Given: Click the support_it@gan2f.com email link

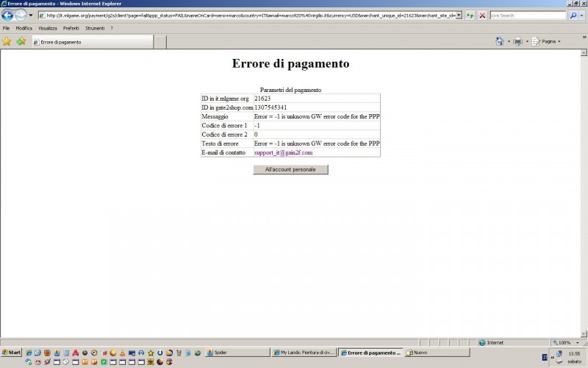Looking at the screenshot, I should pos(283,152).
